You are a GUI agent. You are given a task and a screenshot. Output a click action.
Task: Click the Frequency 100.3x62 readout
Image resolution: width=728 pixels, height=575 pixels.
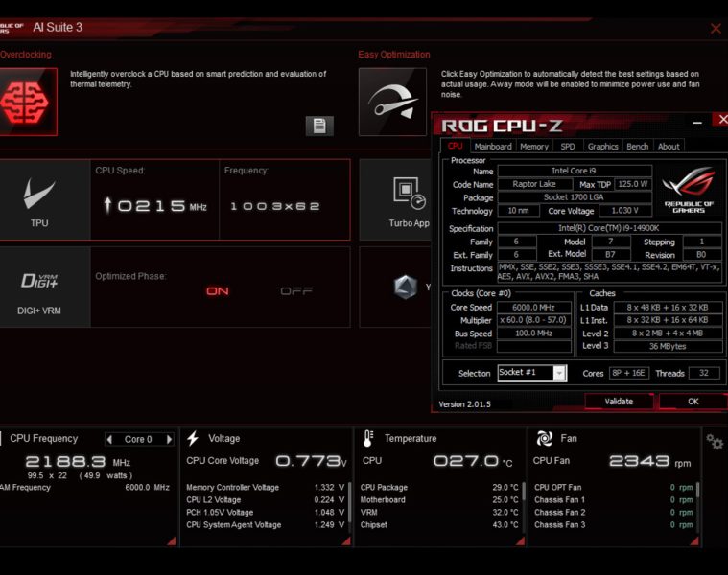[x=275, y=206]
